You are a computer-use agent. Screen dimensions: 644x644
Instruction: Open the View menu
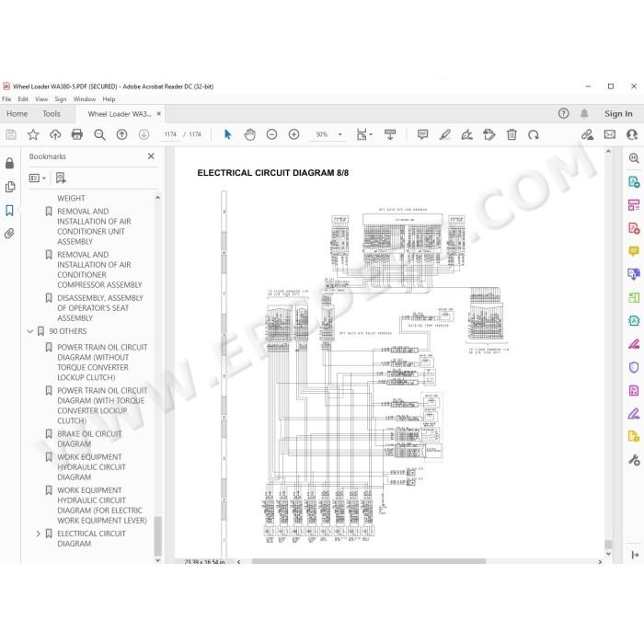pos(41,99)
